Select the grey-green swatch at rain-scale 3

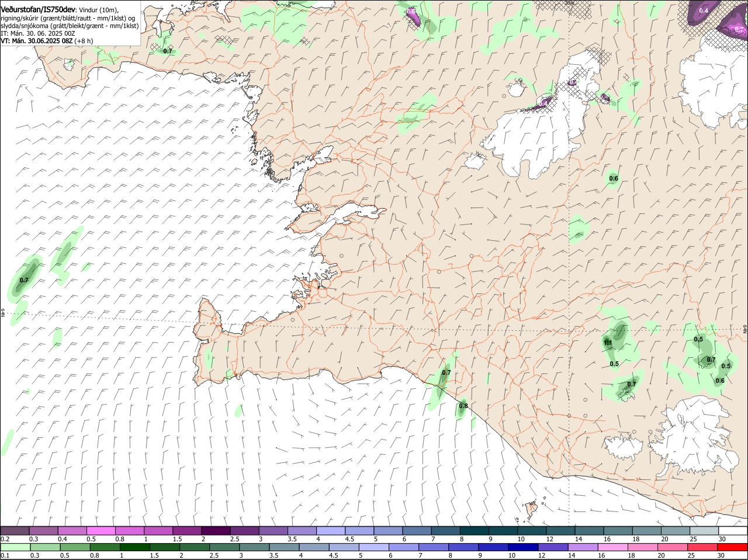254,547
